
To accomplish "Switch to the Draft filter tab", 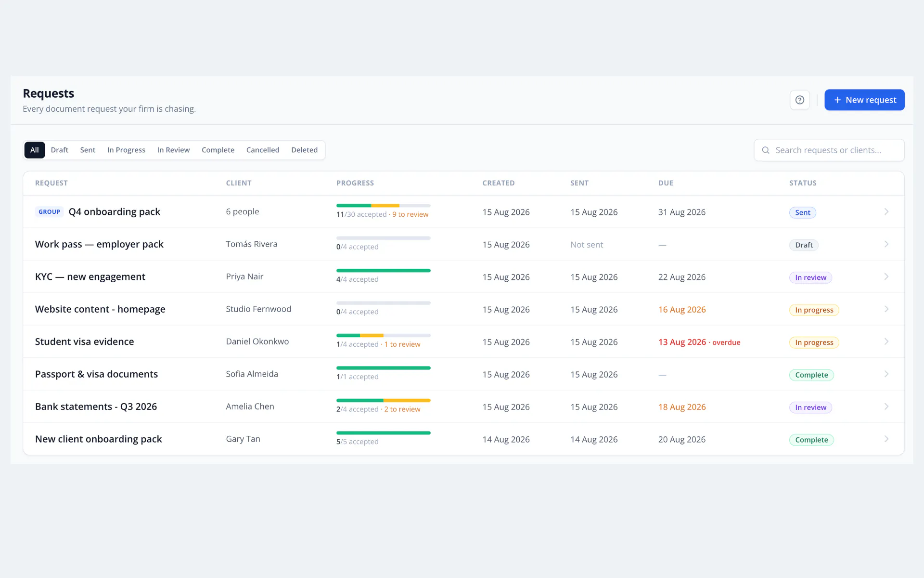I will coord(60,150).
